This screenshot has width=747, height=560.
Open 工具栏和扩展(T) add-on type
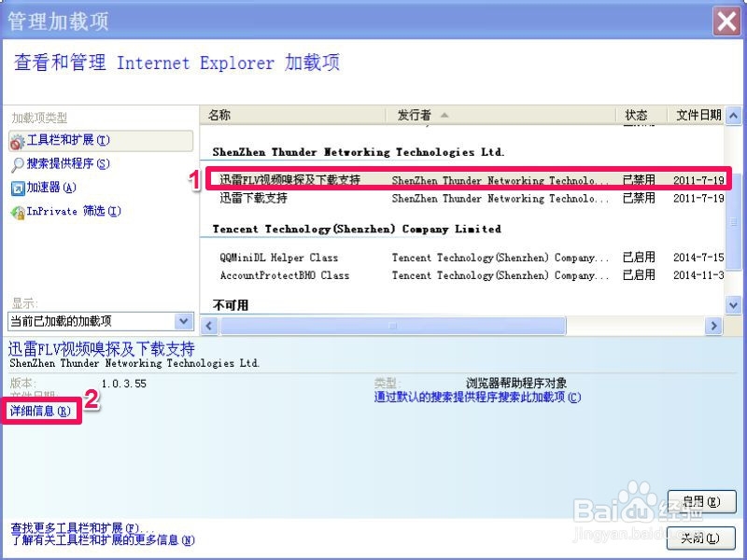click(x=101, y=141)
